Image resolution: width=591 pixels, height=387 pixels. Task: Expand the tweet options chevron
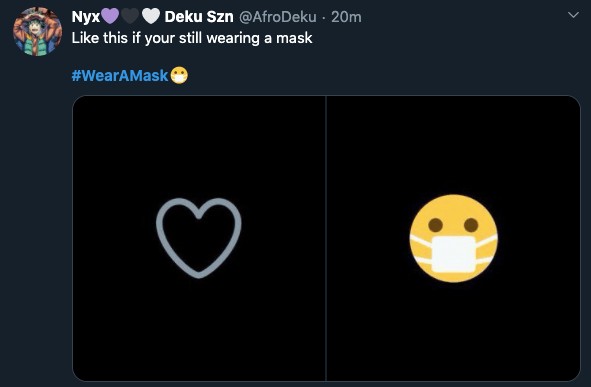(573, 15)
